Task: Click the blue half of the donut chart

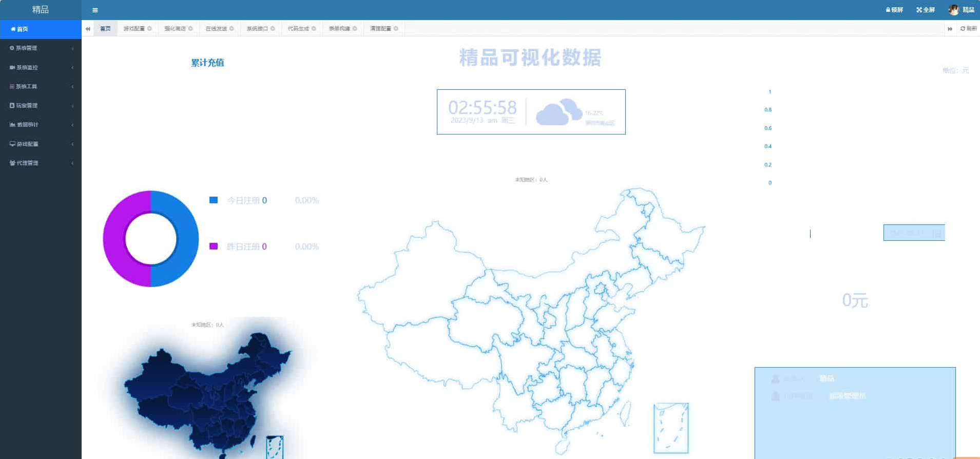Action: [x=187, y=239]
